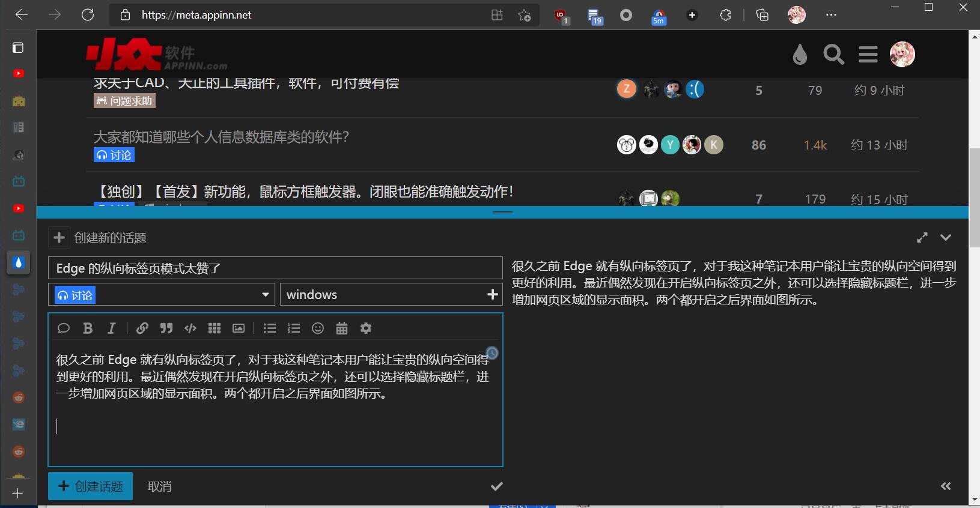
Task: Click the 创建话题 button
Action: click(90, 486)
